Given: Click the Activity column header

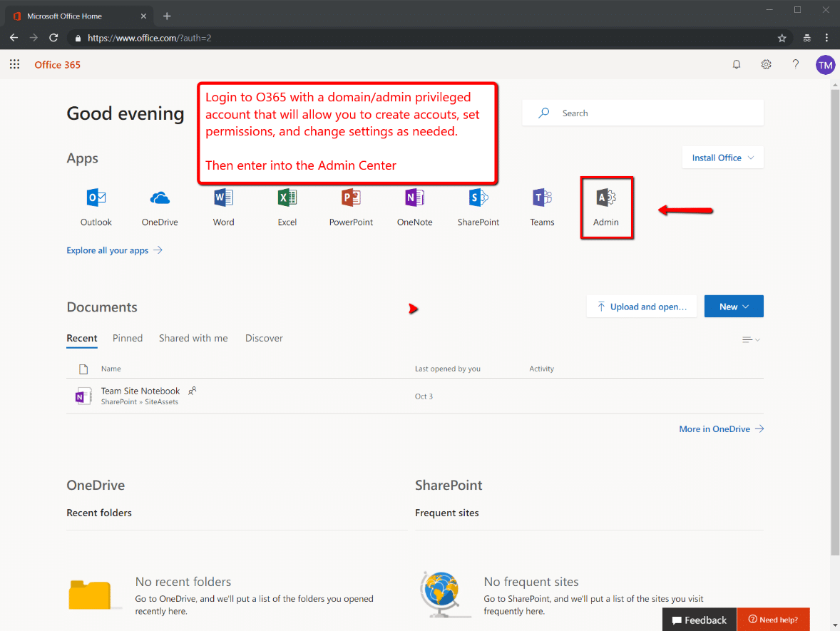Looking at the screenshot, I should pyautogui.click(x=542, y=369).
